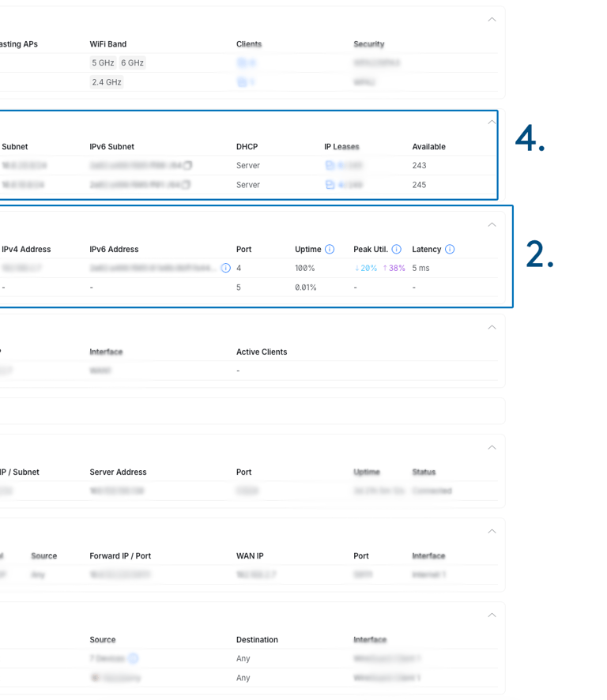
Task: Click the IP Leases column header
Action: click(341, 147)
